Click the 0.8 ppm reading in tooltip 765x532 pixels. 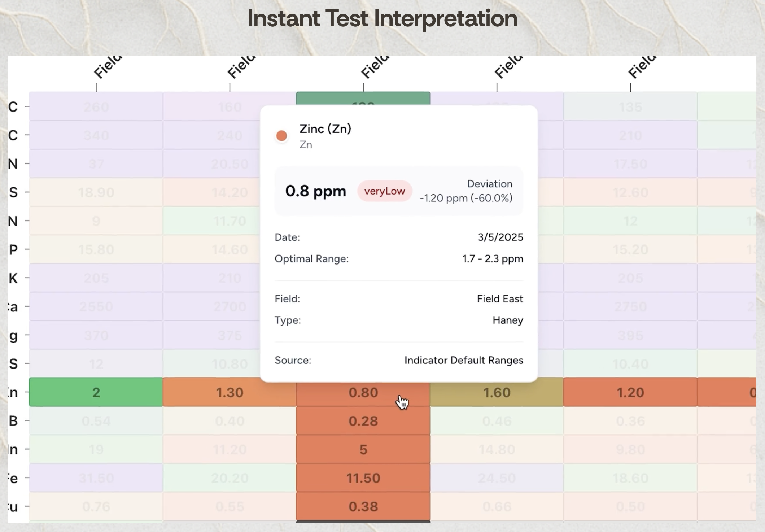tap(315, 191)
